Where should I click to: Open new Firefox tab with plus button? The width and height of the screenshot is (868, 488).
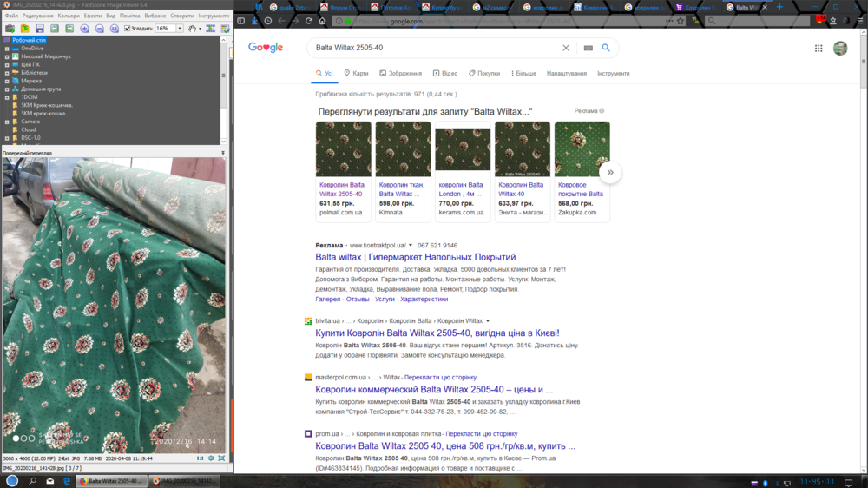[779, 7]
